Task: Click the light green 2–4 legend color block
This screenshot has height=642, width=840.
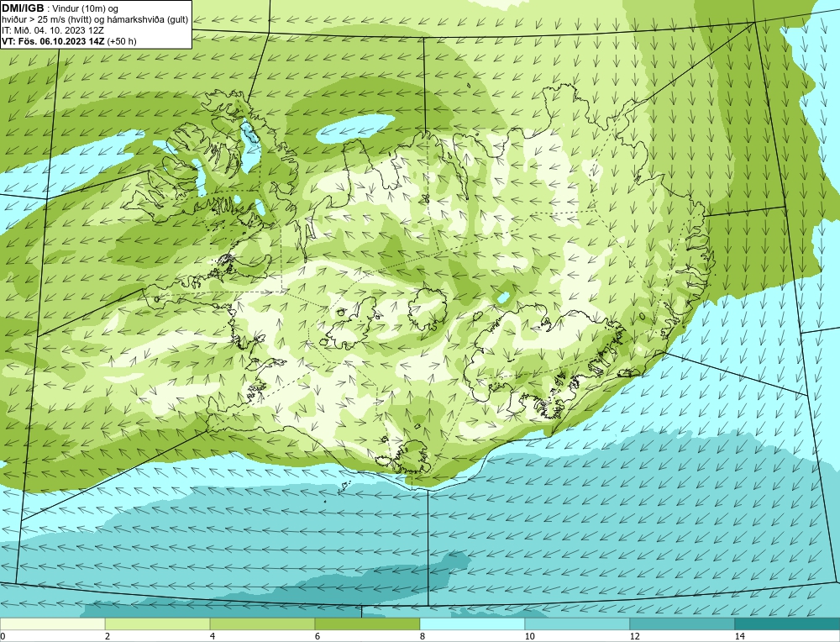Action: [x=158, y=624]
